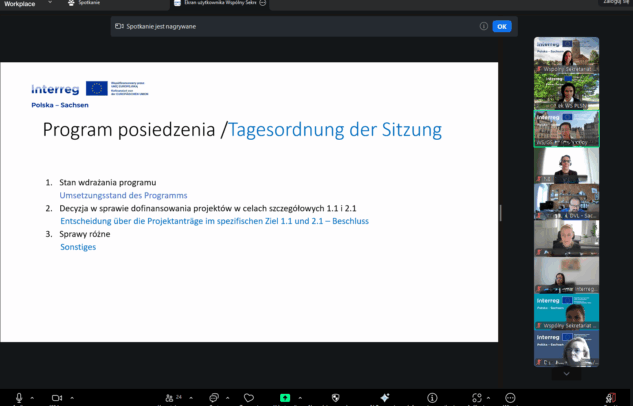The height and width of the screenshot is (406, 633).
Task: Open host tools shield icon
Action: (335, 398)
